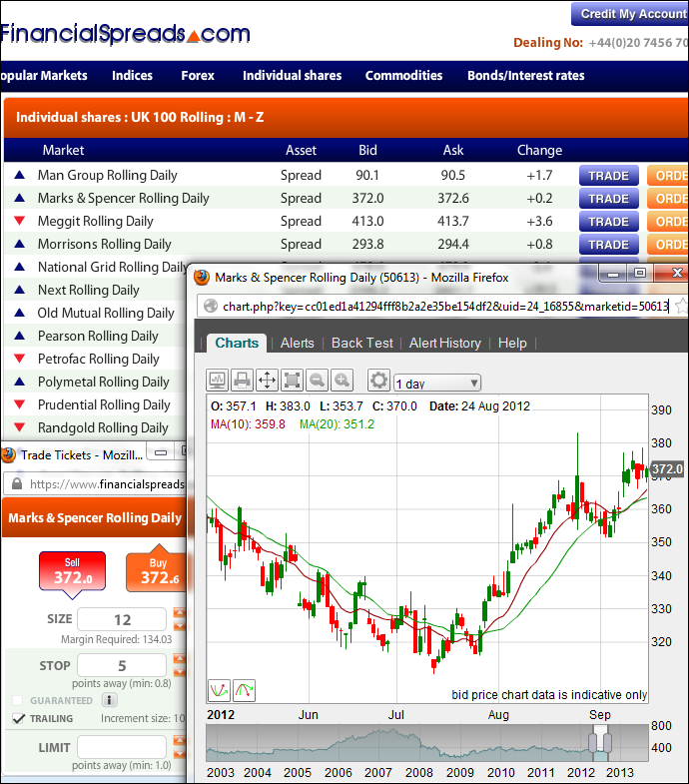The width and height of the screenshot is (689, 784).
Task: Open Commodities in the navigation menu
Action: [403, 75]
